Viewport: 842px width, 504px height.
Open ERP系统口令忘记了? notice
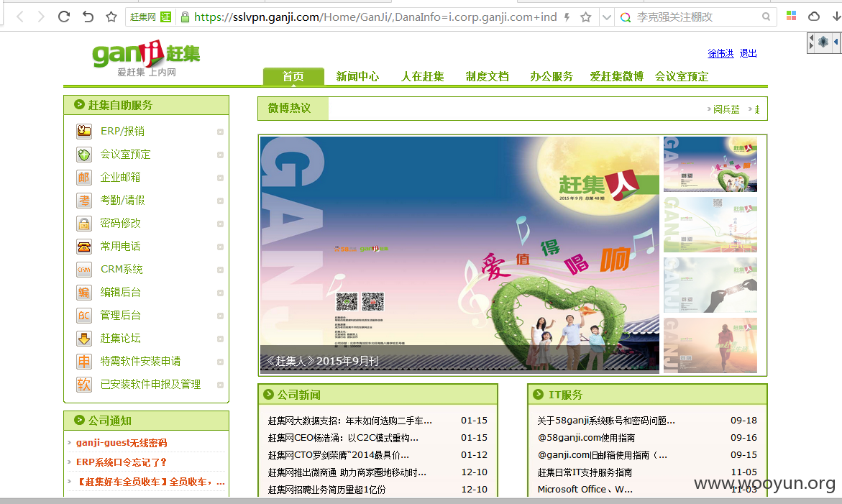[122, 462]
